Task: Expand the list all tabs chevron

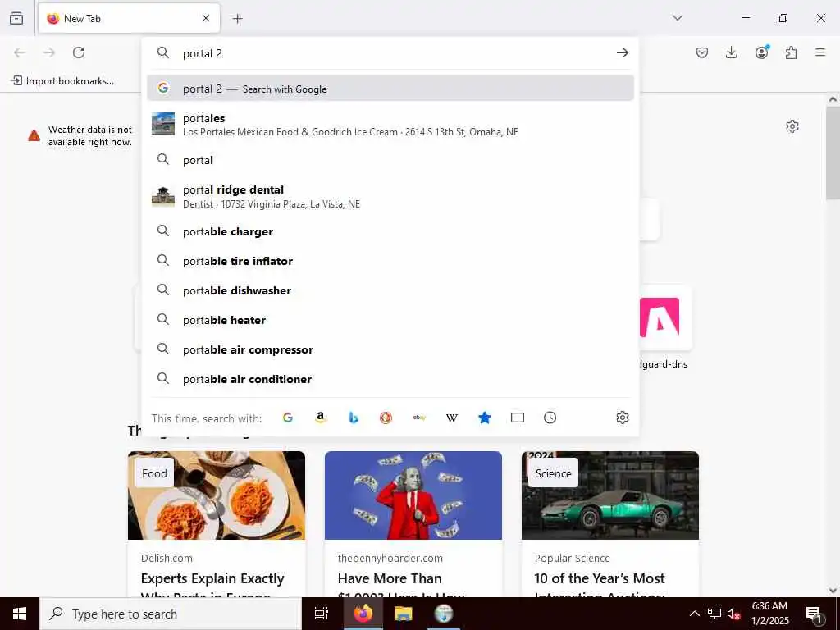Action: point(677,18)
